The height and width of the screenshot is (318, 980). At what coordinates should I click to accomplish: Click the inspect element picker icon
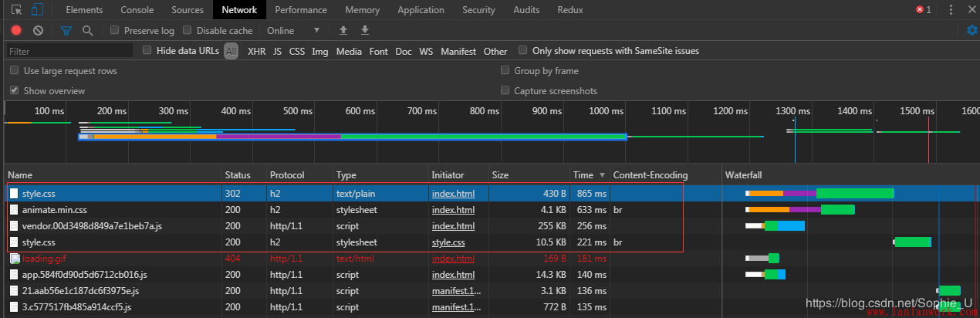[x=16, y=10]
